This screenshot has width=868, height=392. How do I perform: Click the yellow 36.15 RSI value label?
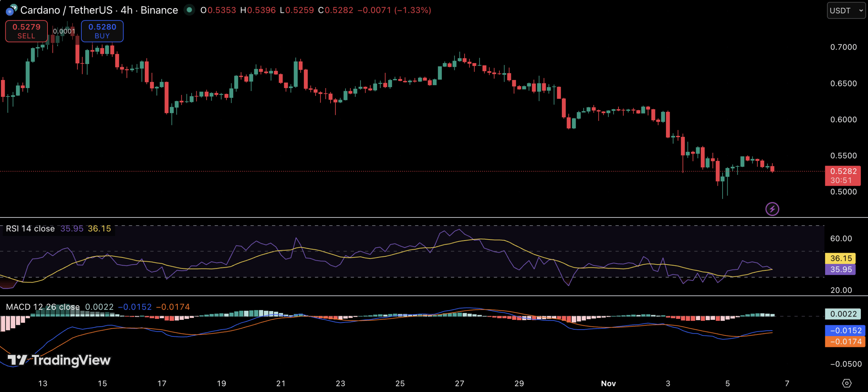pyautogui.click(x=840, y=258)
